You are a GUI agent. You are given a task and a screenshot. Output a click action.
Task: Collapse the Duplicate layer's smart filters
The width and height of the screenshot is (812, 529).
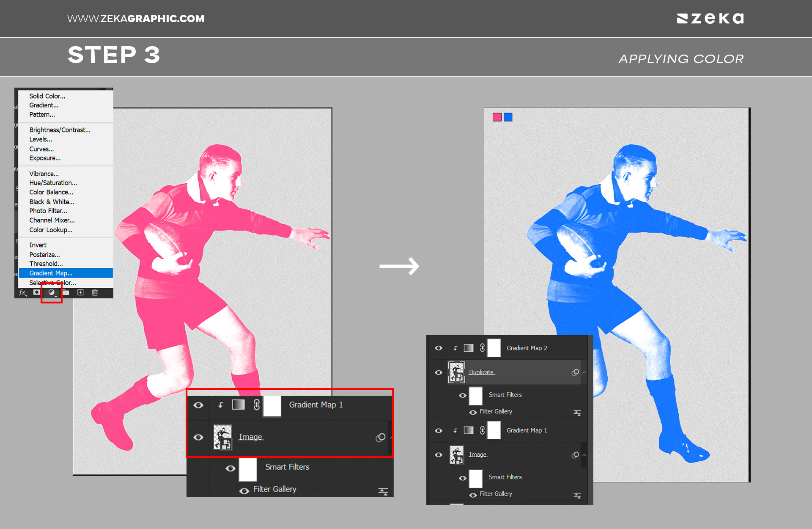584,372
